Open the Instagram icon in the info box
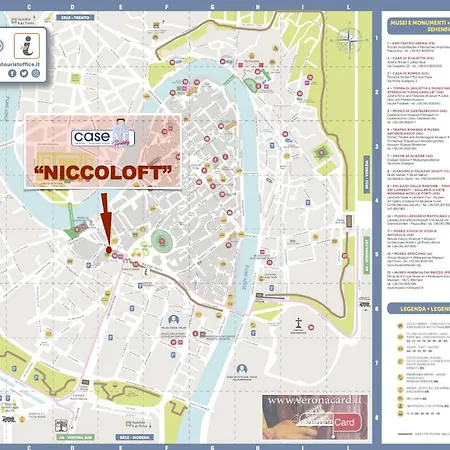The height and width of the screenshot is (450, 450). click(36, 73)
